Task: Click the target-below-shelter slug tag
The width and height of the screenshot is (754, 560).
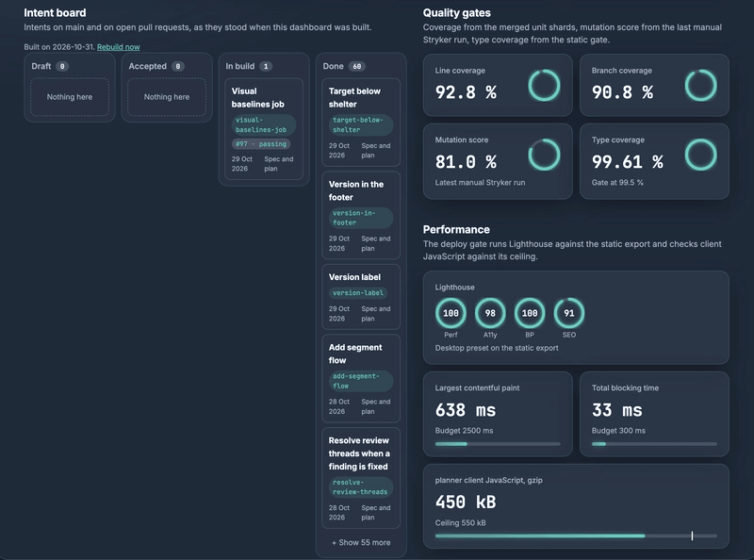Action: click(361, 125)
